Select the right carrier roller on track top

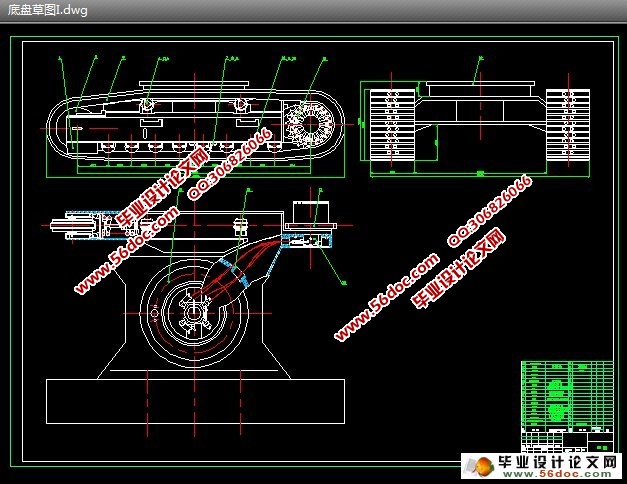[241, 105]
